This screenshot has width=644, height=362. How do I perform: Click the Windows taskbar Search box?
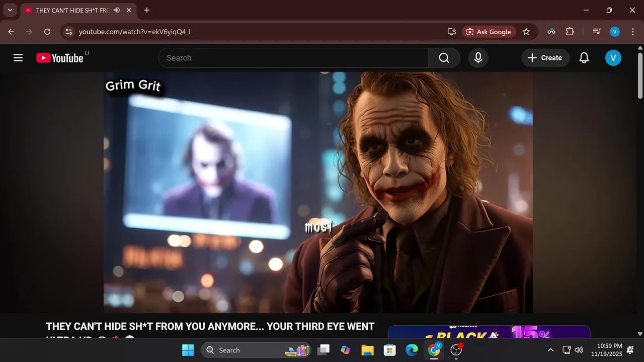257,350
